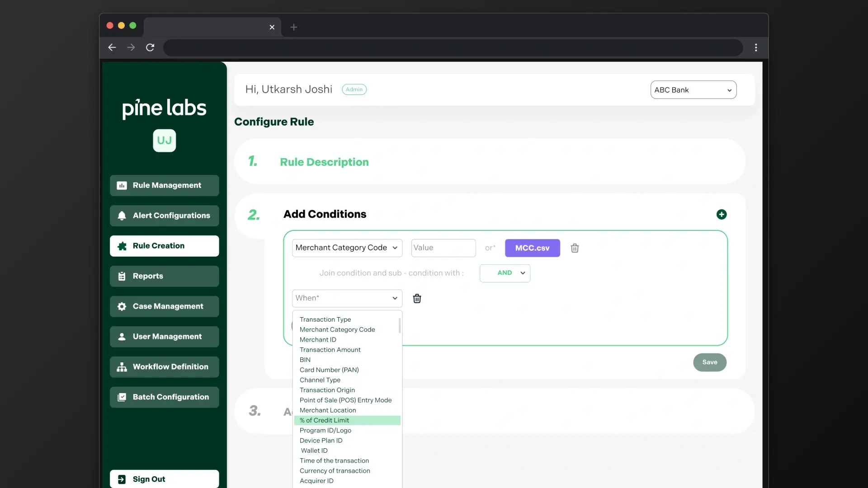Open Rule Management in sidebar
Viewport: 868px width, 488px height.
coord(165,185)
